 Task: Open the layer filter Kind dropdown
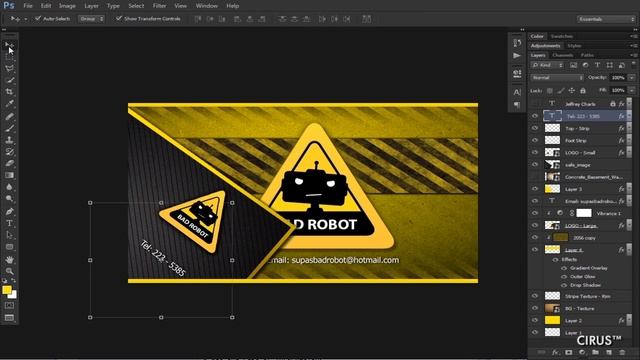(x=547, y=65)
